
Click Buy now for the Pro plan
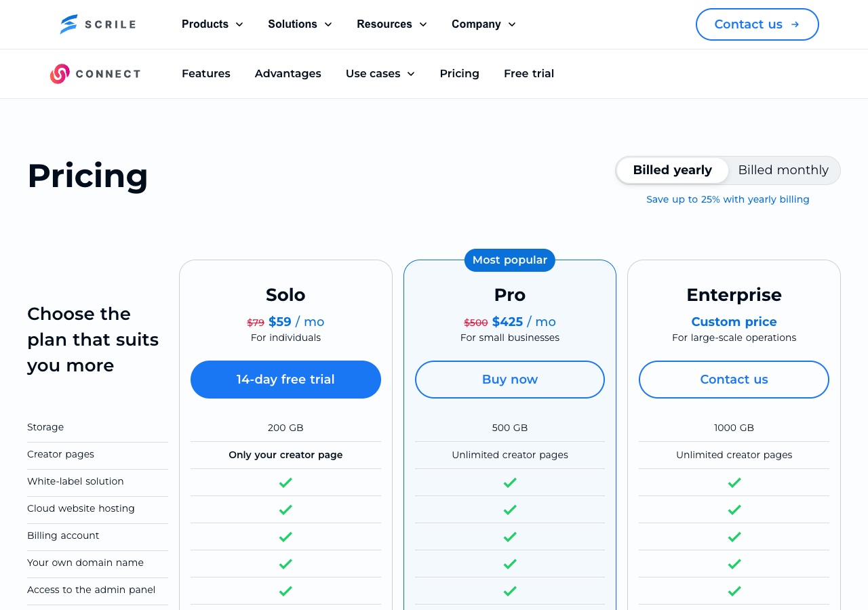[510, 380]
